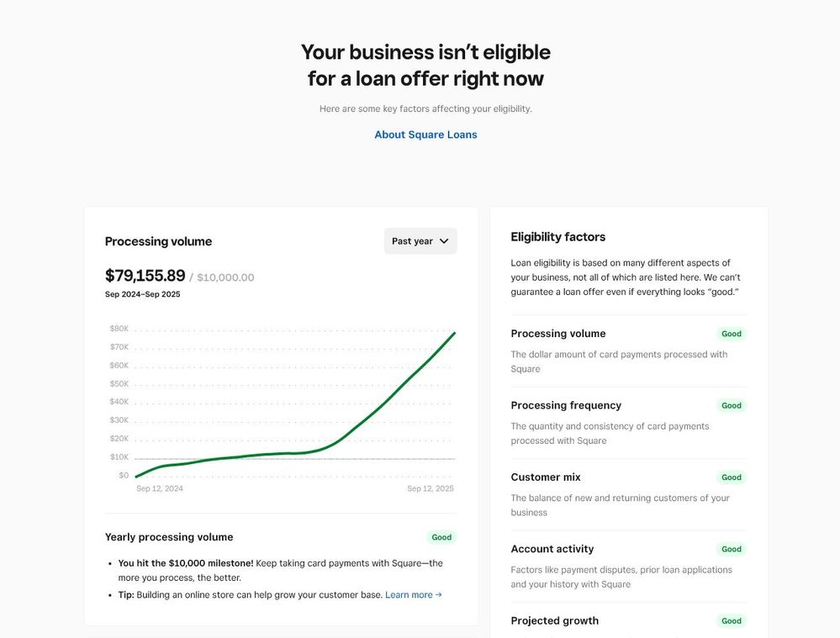
Task: Select the Customer mix eligibility factor
Action: (546, 477)
